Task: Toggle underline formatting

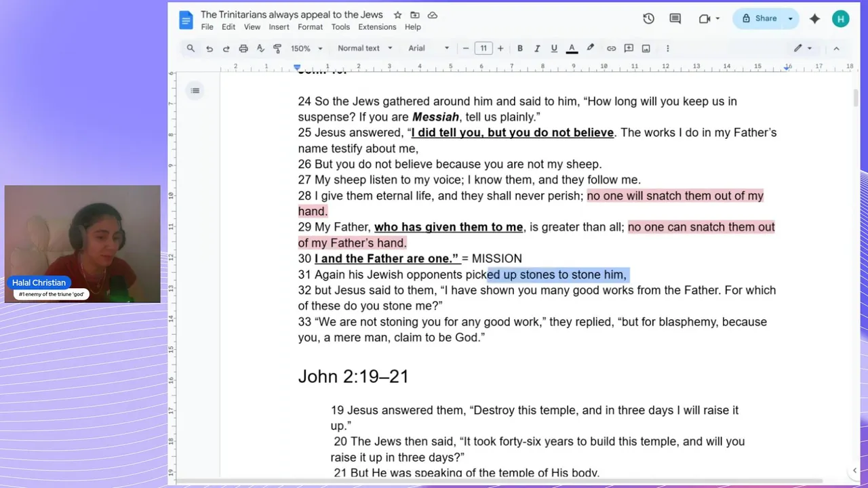Action: (x=554, y=48)
